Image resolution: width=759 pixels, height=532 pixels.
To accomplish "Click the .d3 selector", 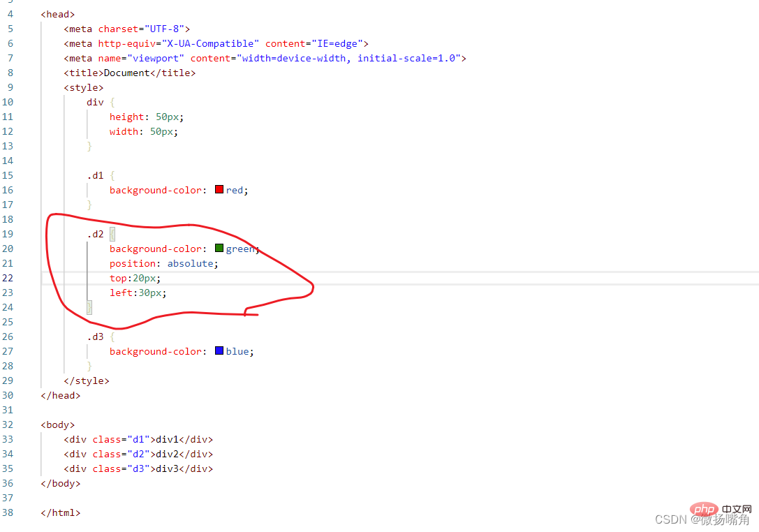I will (96, 337).
